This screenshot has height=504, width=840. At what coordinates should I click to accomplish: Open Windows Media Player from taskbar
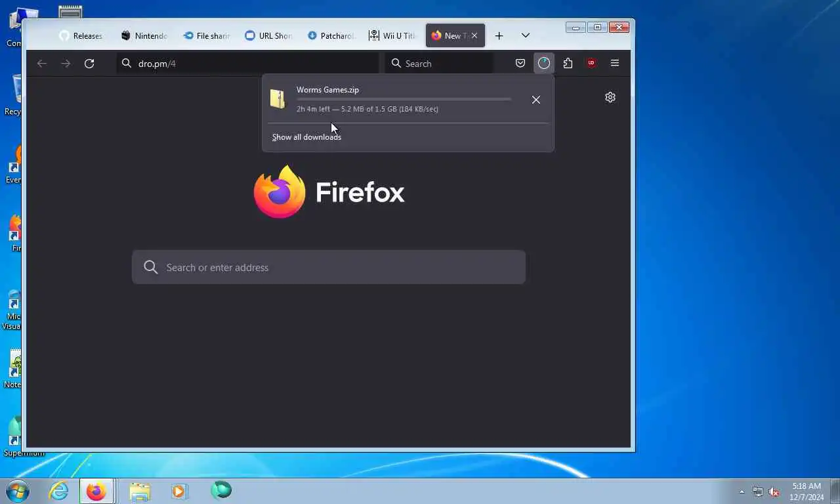(179, 491)
